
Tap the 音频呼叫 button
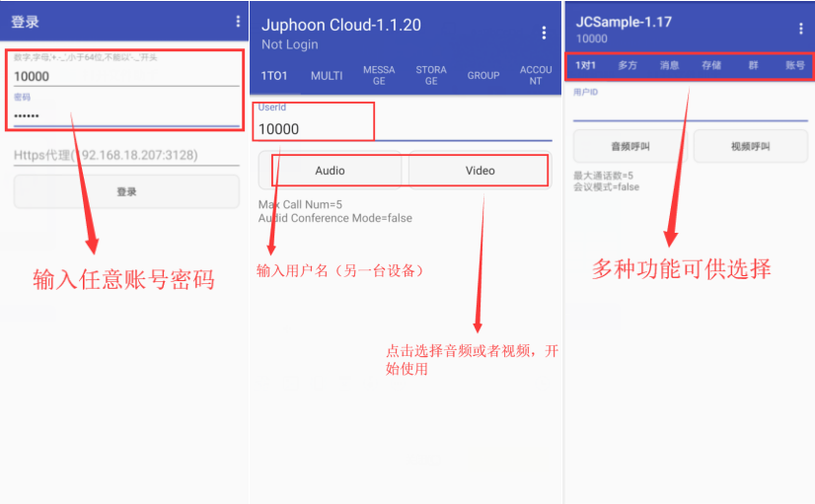click(630, 147)
